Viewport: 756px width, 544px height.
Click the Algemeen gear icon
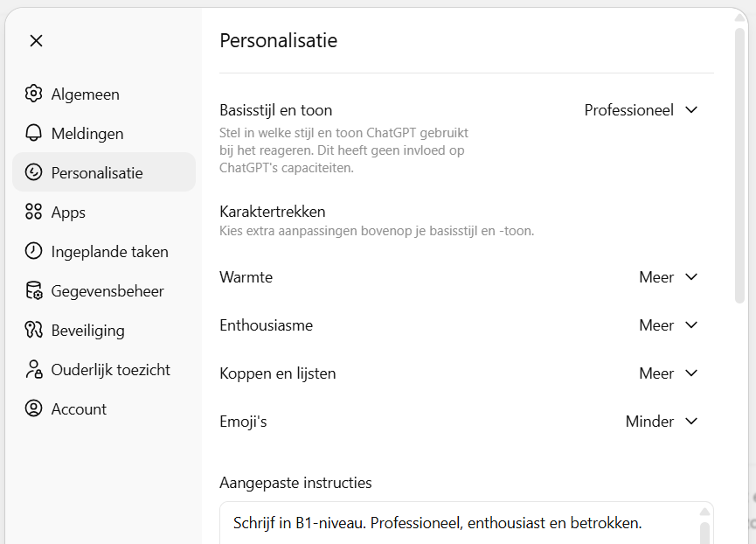[x=33, y=94]
